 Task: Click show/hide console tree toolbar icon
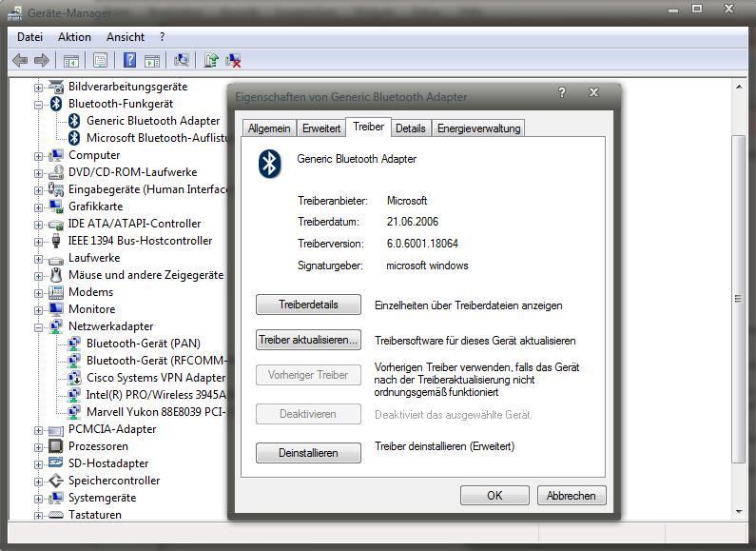[x=71, y=61]
